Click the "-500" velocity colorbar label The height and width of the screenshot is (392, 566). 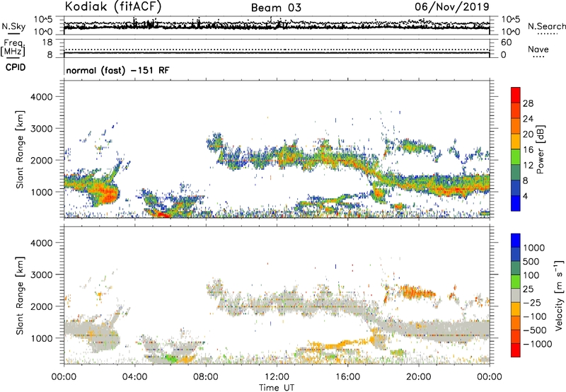tap(535, 330)
